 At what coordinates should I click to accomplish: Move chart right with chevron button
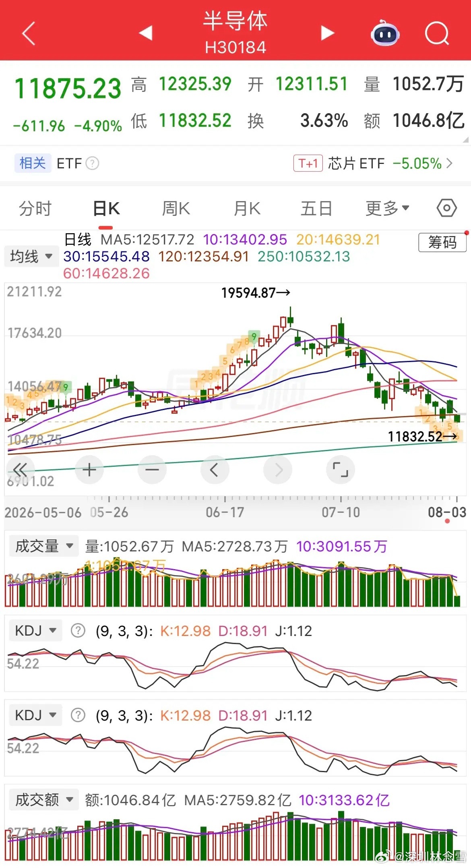point(278,470)
